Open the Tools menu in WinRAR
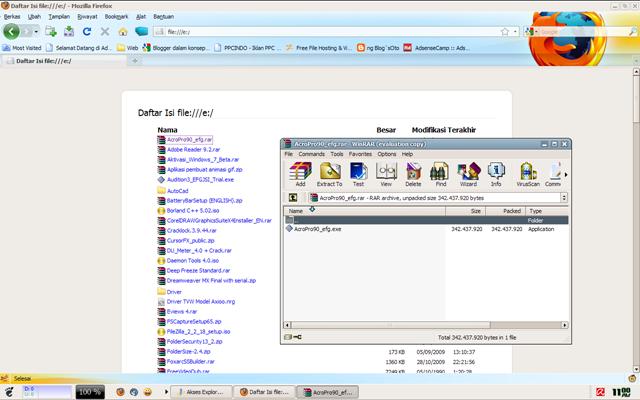This screenshot has width=640, height=400. (336, 154)
